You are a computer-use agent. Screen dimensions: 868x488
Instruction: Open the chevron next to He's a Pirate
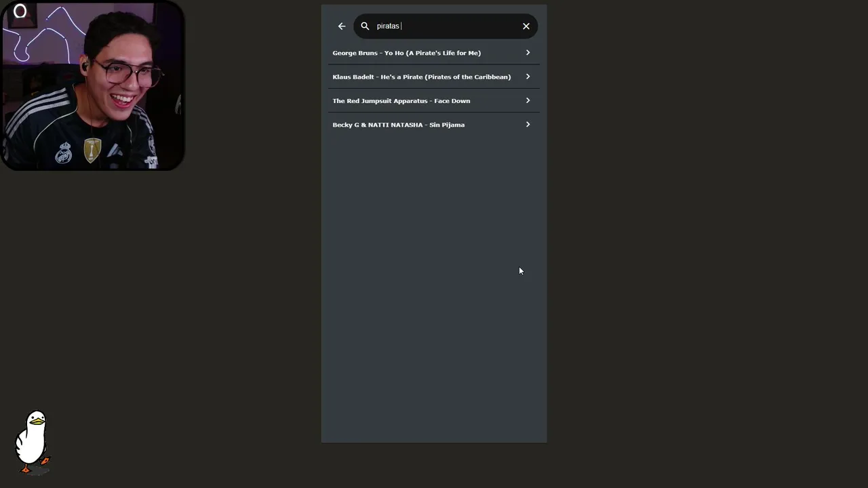click(x=528, y=77)
